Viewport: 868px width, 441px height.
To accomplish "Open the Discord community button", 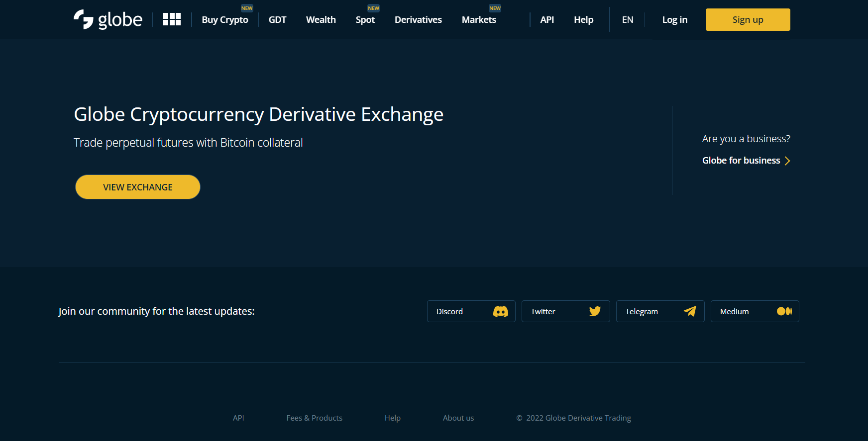I will click(x=471, y=311).
